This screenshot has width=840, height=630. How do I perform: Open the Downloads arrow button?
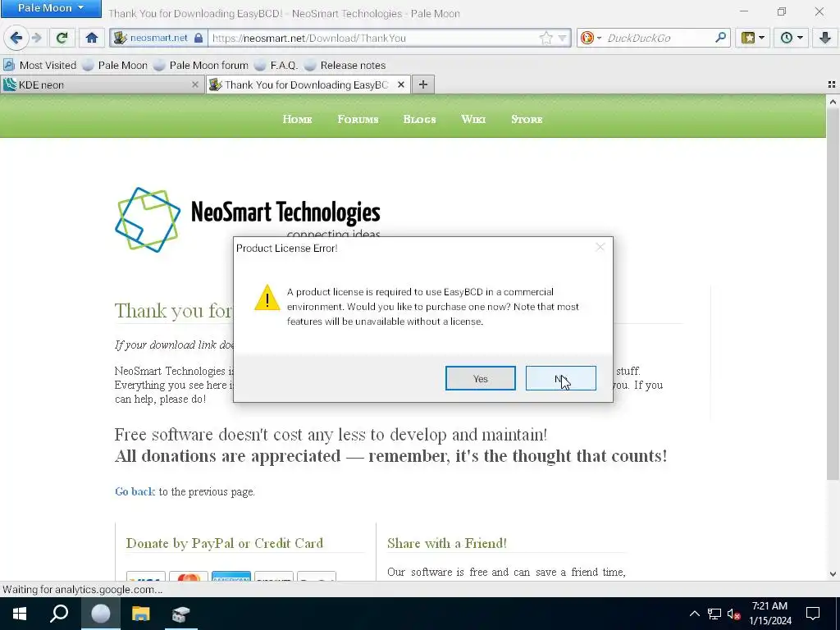tap(825, 38)
